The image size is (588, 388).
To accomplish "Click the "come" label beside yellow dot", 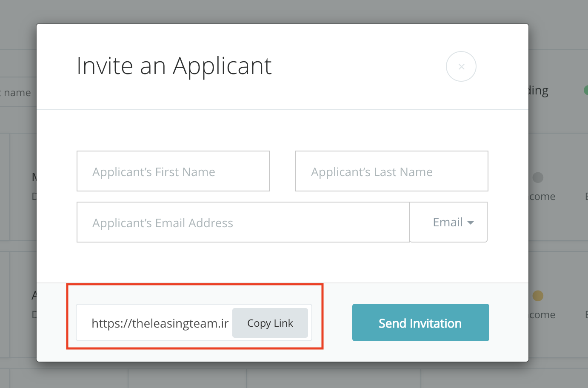I will [x=542, y=315].
